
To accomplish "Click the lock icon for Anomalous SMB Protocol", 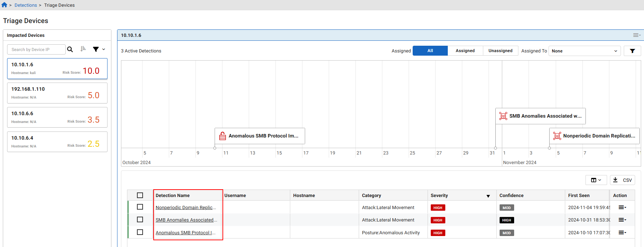I will click(x=222, y=136).
